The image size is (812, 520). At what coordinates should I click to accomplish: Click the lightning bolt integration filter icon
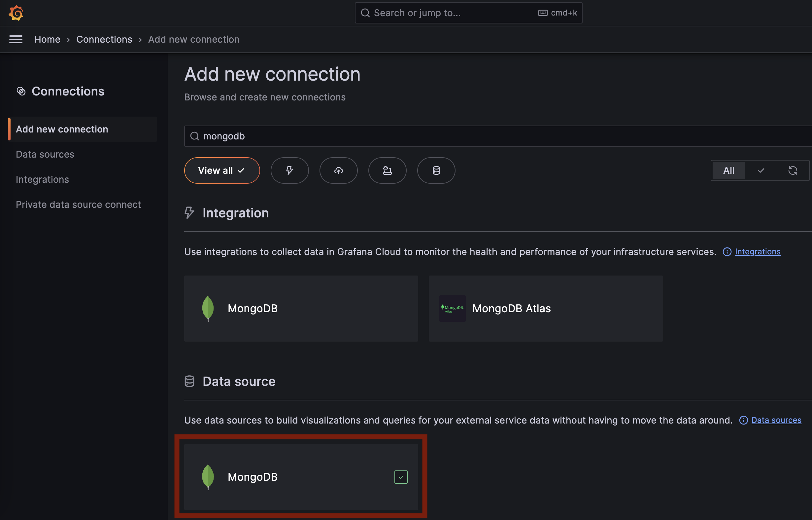(289, 170)
